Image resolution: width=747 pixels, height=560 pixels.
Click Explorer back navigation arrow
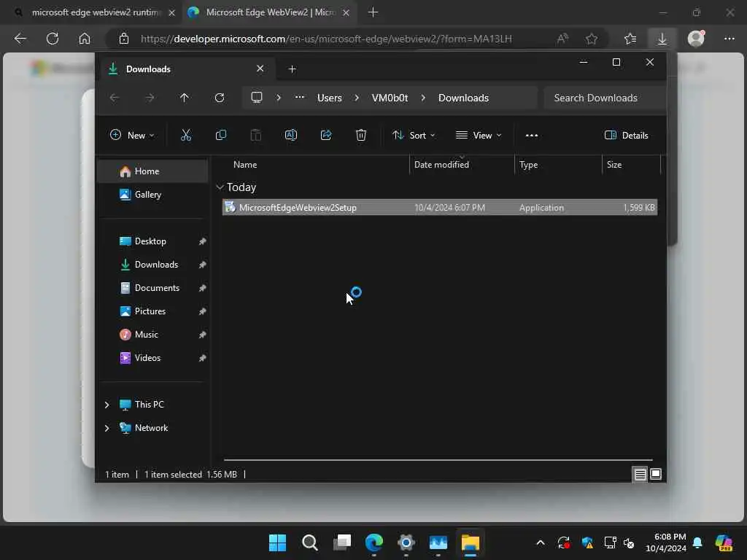coord(115,98)
